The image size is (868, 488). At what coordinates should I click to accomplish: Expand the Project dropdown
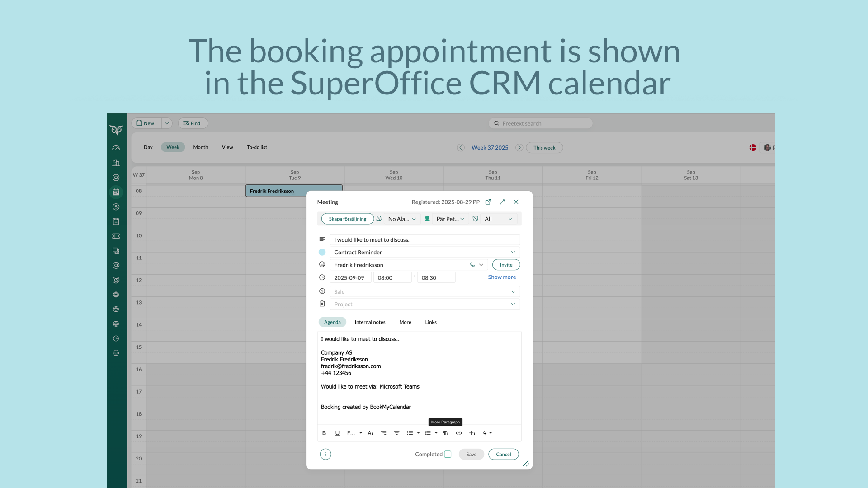point(513,304)
